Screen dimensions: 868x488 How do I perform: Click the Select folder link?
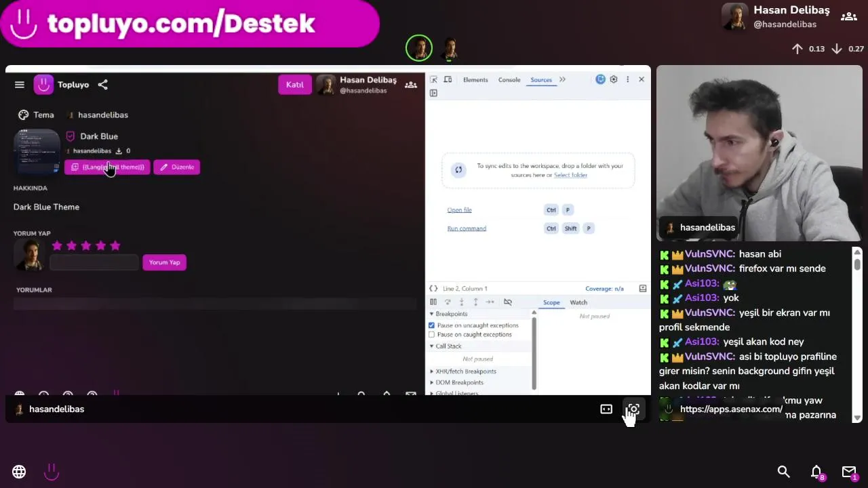(x=570, y=175)
